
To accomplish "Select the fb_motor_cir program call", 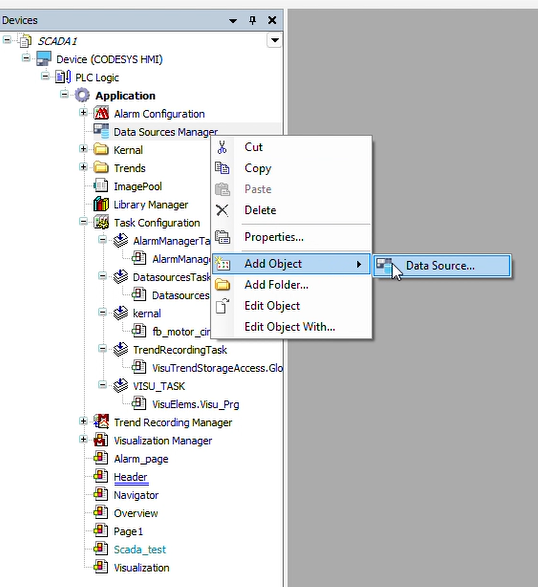I will coord(181,332).
